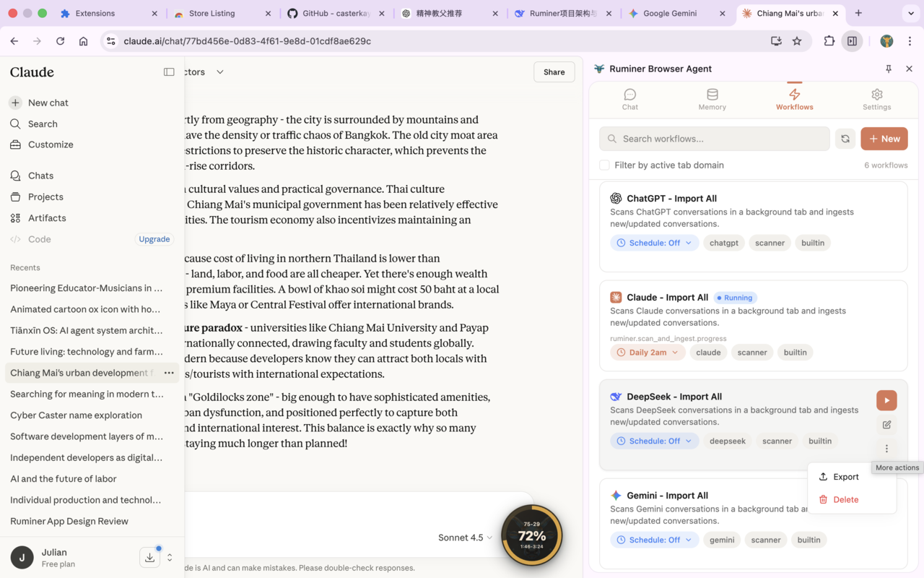Image resolution: width=924 pixels, height=578 pixels.
Task: Refresh the workflows list
Action: click(845, 139)
